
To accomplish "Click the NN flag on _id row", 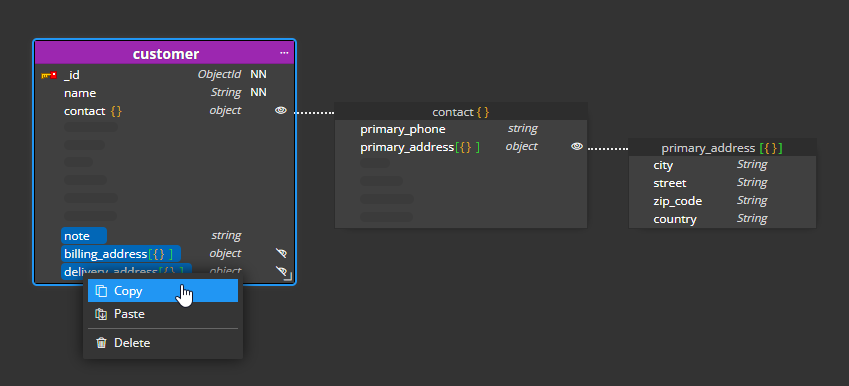I will pos(258,74).
